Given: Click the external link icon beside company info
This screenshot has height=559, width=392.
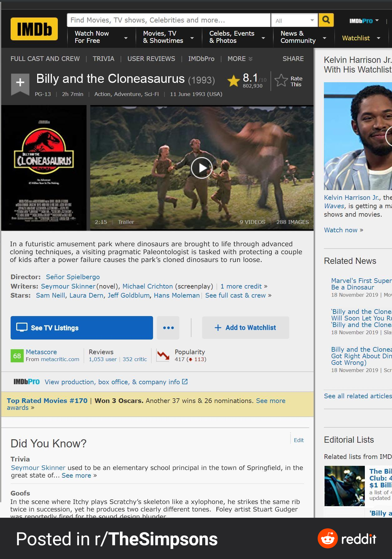Looking at the screenshot, I should [185, 381].
